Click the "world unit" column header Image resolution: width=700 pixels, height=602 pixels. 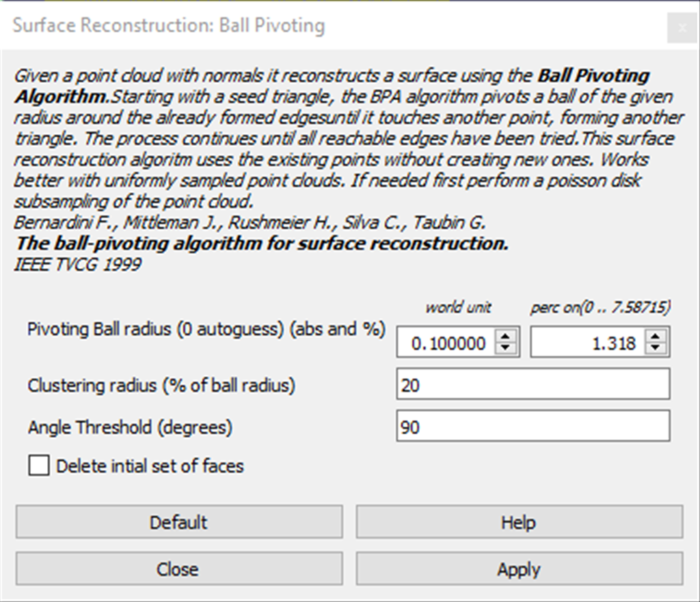point(458,307)
